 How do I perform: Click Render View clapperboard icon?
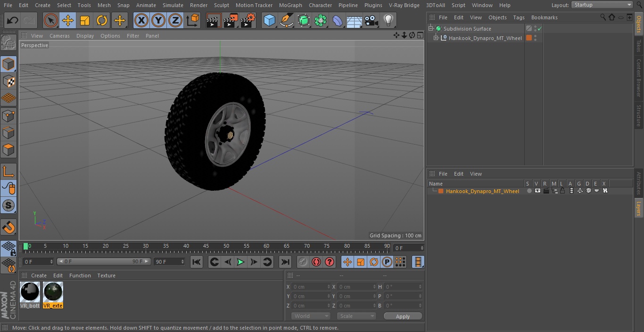tap(214, 20)
